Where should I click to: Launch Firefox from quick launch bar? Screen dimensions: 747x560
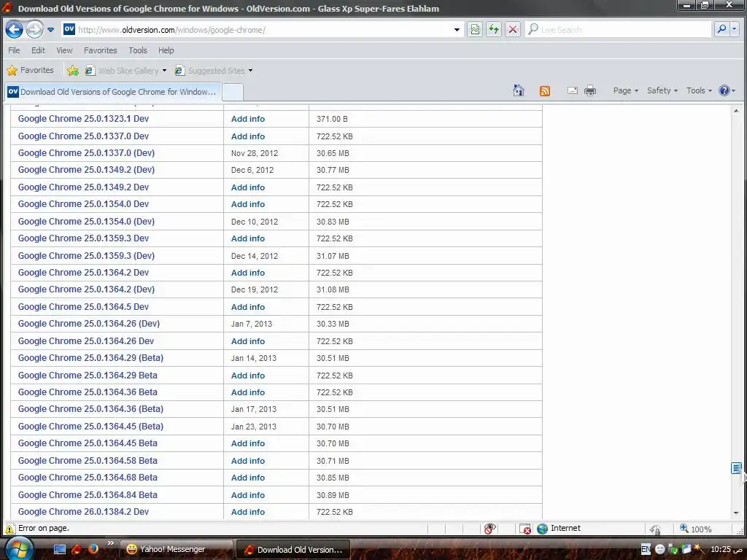click(x=93, y=548)
